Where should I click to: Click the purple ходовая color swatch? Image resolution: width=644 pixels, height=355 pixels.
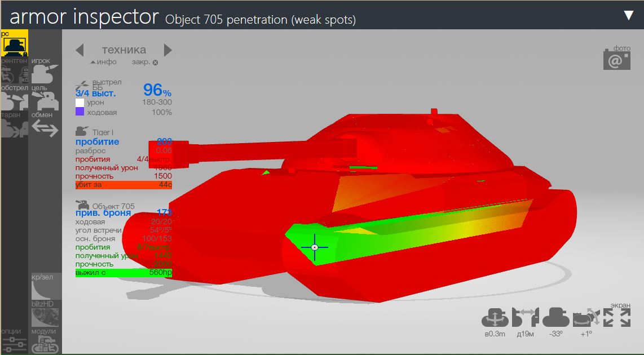click(80, 112)
